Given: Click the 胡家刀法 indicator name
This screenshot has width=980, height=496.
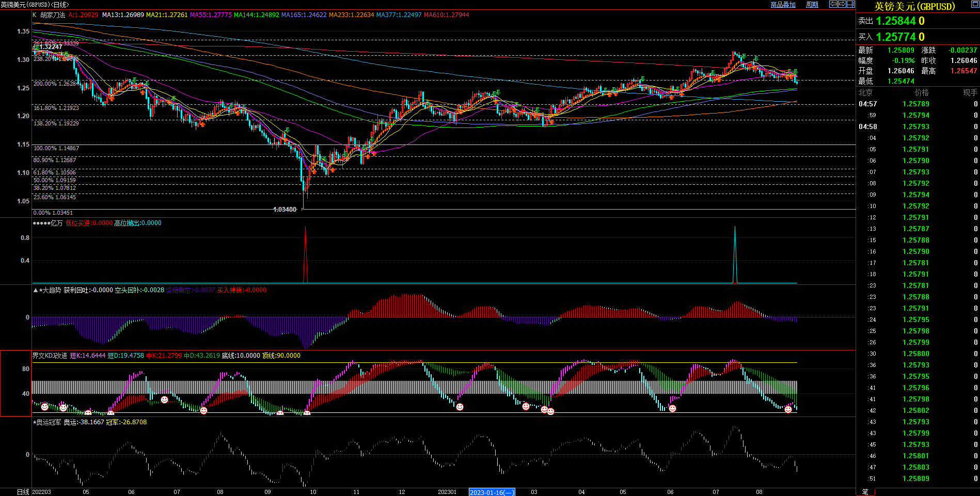Looking at the screenshot, I should (x=53, y=15).
